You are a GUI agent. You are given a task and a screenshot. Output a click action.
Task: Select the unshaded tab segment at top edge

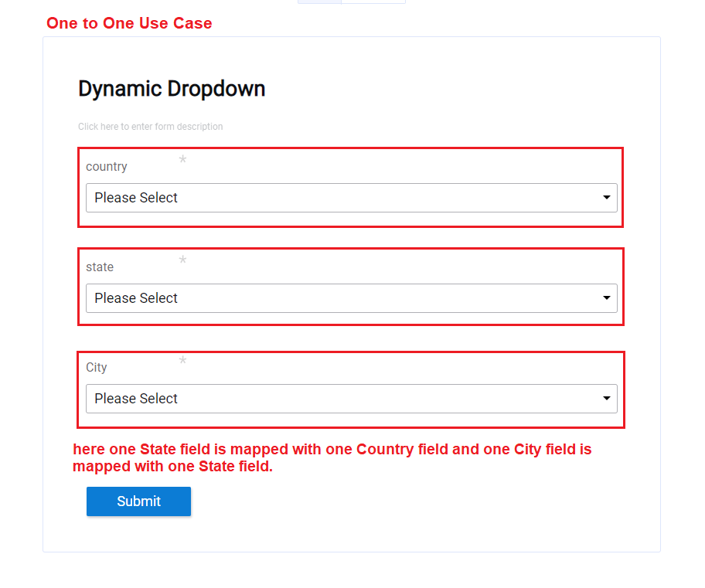point(373,2)
